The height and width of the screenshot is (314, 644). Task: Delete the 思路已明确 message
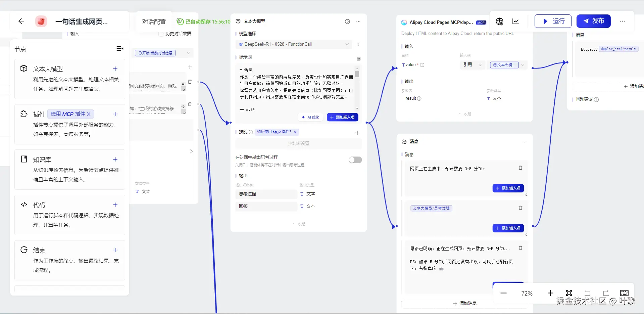tap(521, 248)
